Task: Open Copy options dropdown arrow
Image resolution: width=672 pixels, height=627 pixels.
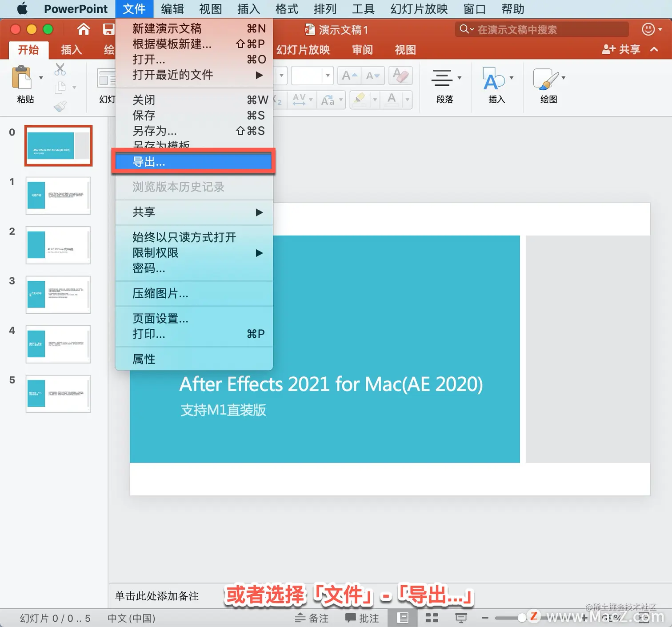Action: tap(74, 88)
